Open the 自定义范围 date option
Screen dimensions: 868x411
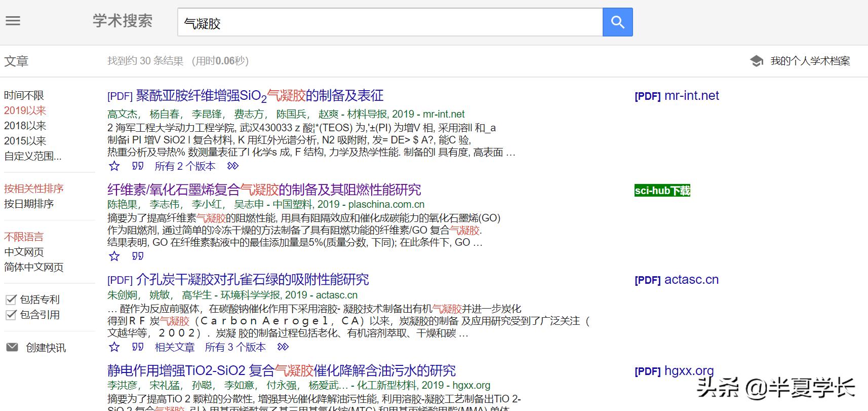point(33,156)
